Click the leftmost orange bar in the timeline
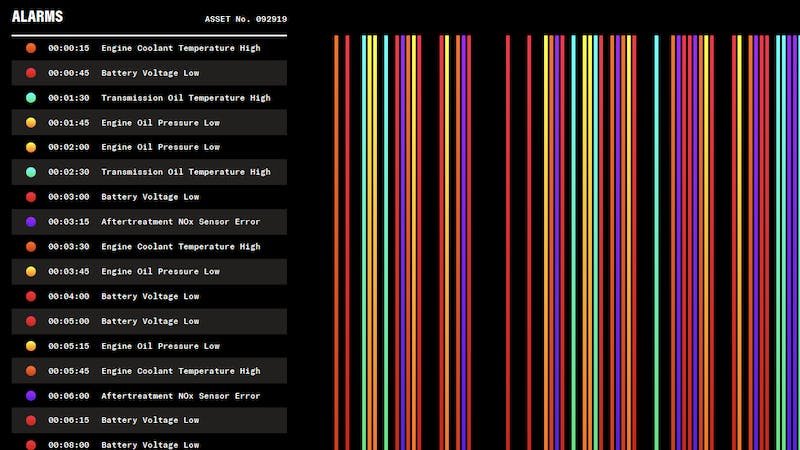This screenshot has width=800, height=450. 337,240
